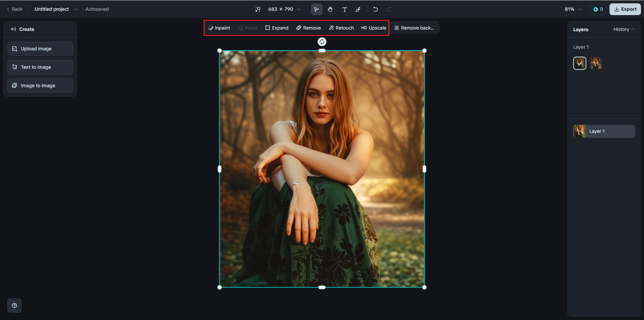Image resolution: width=644 pixels, height=320 pixels.
Task: Redo the last action
Action: pos(389,9)
